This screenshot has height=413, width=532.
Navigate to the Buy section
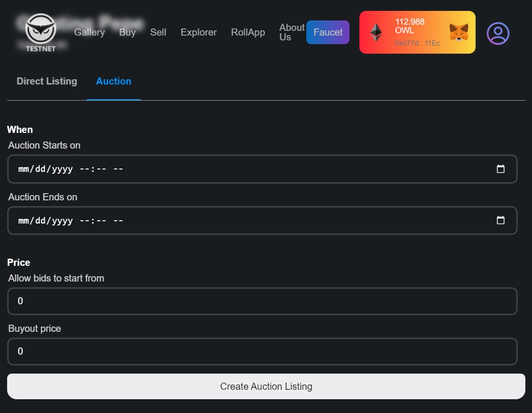tap(127, 32)
